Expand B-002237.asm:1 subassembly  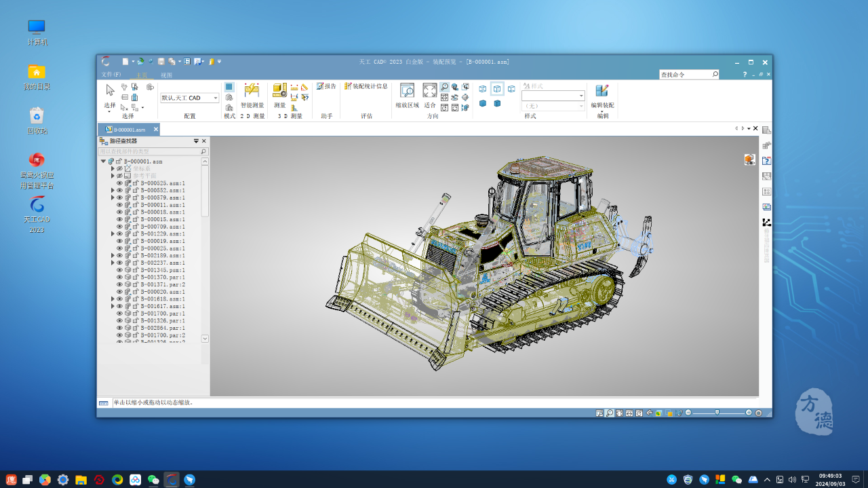[113, 263]
